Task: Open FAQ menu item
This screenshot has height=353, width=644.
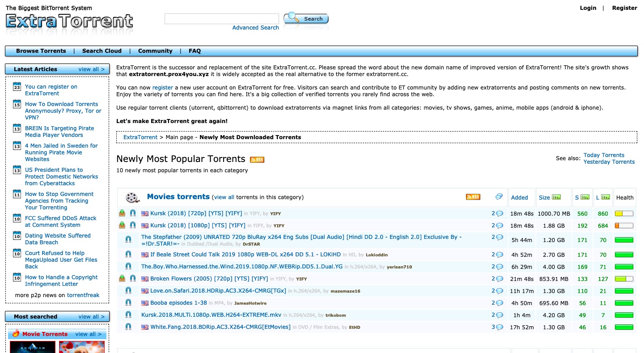Action: click(x=195, y=51)
